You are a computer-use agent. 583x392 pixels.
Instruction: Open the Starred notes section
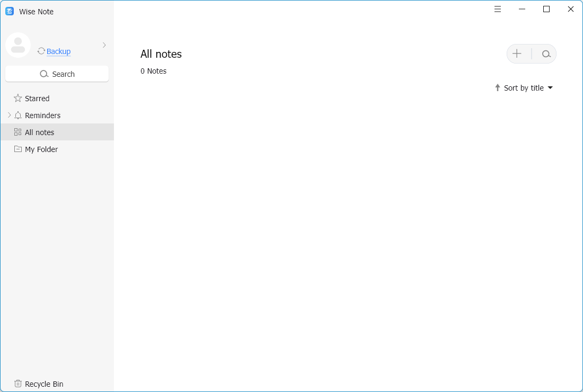tap(37, 99)
